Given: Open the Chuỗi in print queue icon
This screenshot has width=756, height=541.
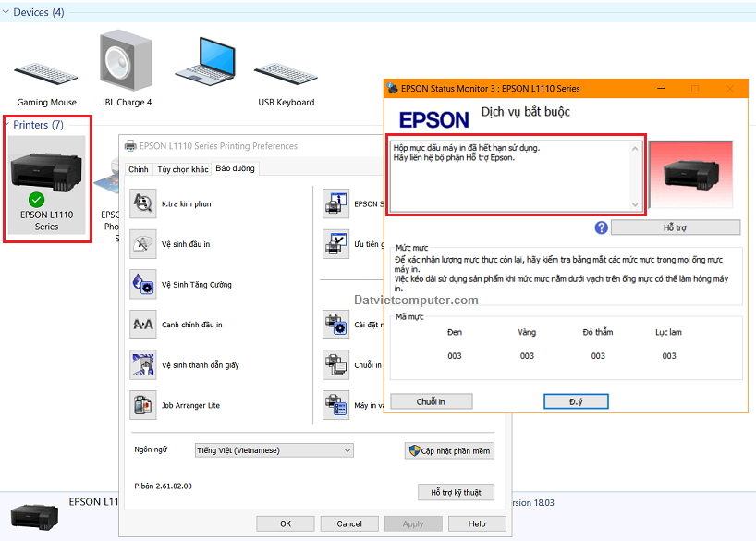Looking at the screenshot, I should click(x=336, y=365).
